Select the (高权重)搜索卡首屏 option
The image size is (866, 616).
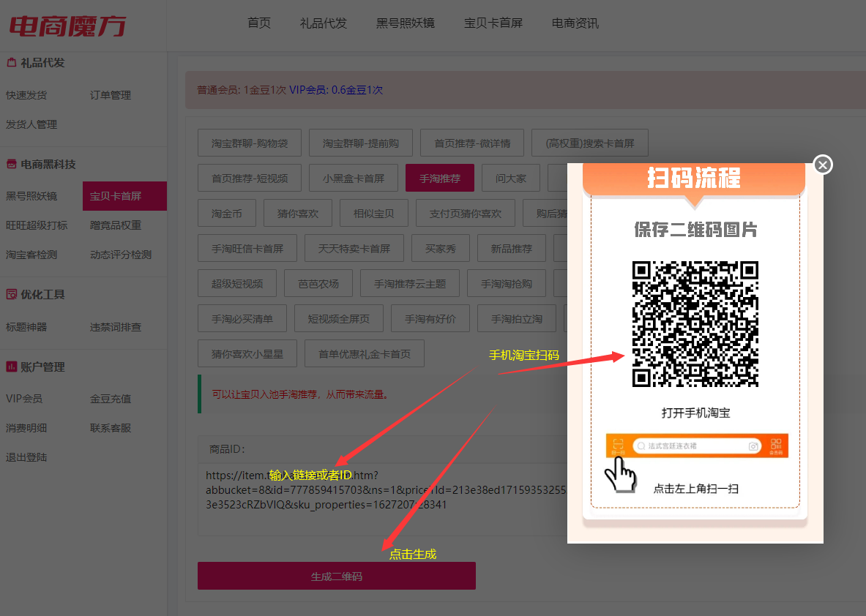(x=590, y=143)
